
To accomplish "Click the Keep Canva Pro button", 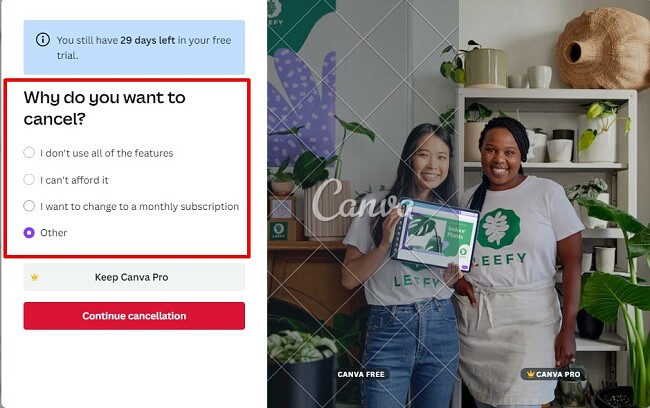I will (x=134, y=277).
